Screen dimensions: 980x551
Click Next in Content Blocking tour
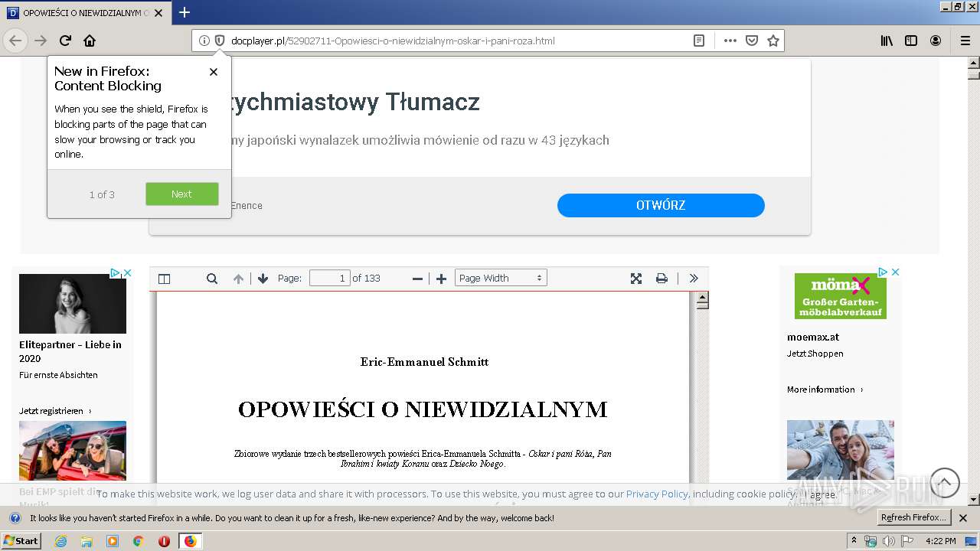[181, 194]
